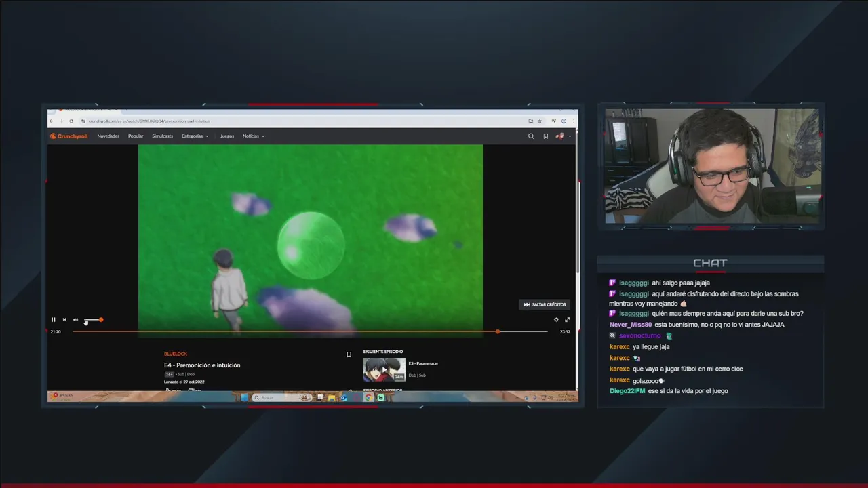
Task: Click isaggggi's message ahí salgo paaa jajaja
Action: [x=681, y=283]
